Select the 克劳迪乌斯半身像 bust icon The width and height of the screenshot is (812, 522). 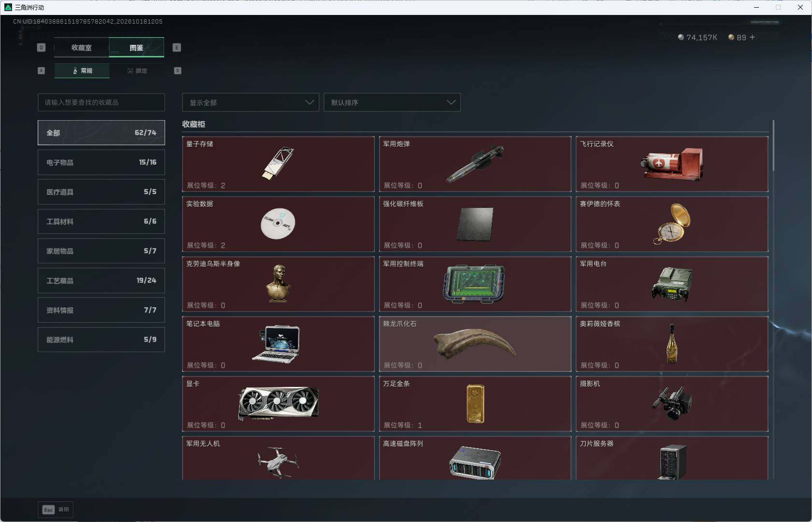click(x=279, y=284)
